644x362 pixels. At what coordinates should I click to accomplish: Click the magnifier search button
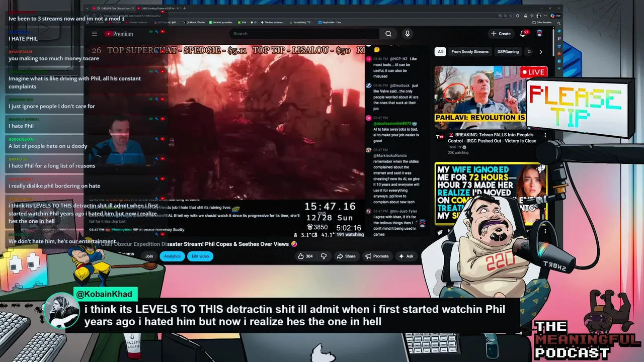coord(388,34)
